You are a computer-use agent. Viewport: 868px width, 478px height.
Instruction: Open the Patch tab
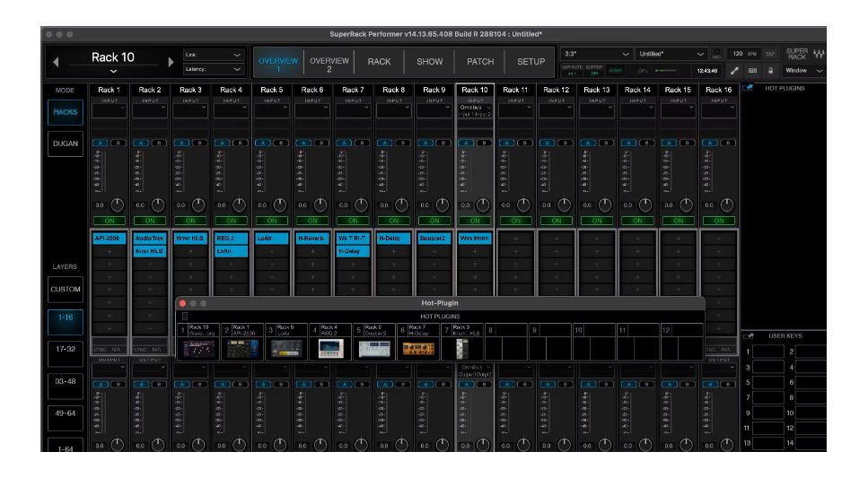[x=480, y=62]
